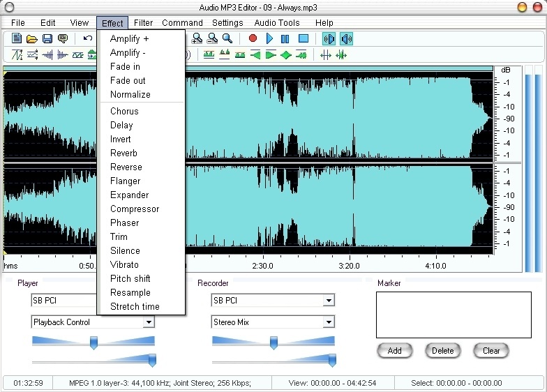The height and width of the screenshot is (392, 547).
Task: Open the View menu
Action: tap(80, 22)
